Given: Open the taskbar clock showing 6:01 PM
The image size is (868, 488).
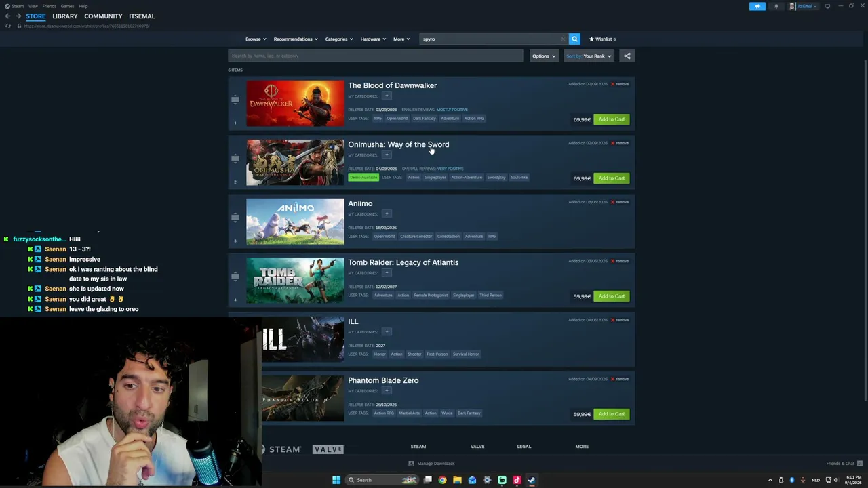Looking at the screenshot, I should [853, 480].
